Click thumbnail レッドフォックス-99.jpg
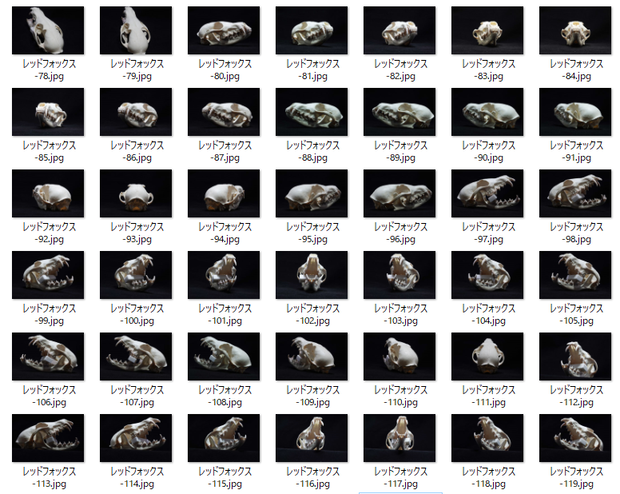The height and width of the screenshot is (494, 620). pyautogui.click(x=48, y=275)
